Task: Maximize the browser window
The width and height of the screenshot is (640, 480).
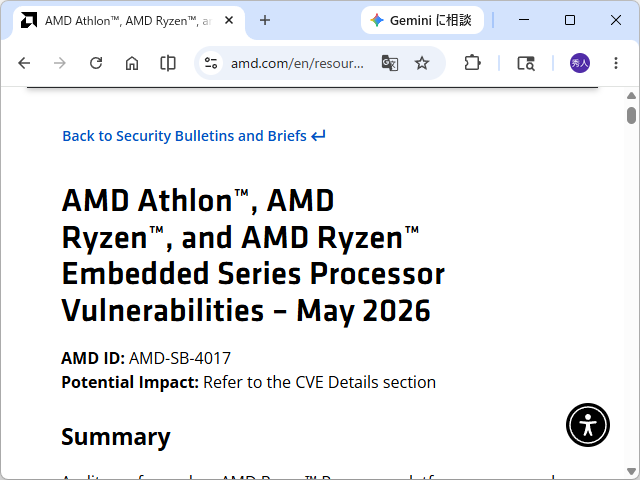Action: click(x=570, y=20)
